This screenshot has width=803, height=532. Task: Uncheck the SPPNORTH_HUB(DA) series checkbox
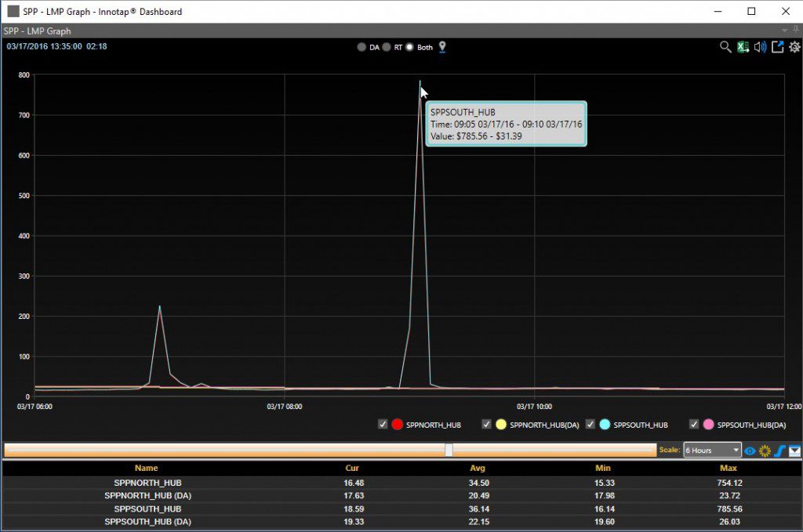[486, 424]
